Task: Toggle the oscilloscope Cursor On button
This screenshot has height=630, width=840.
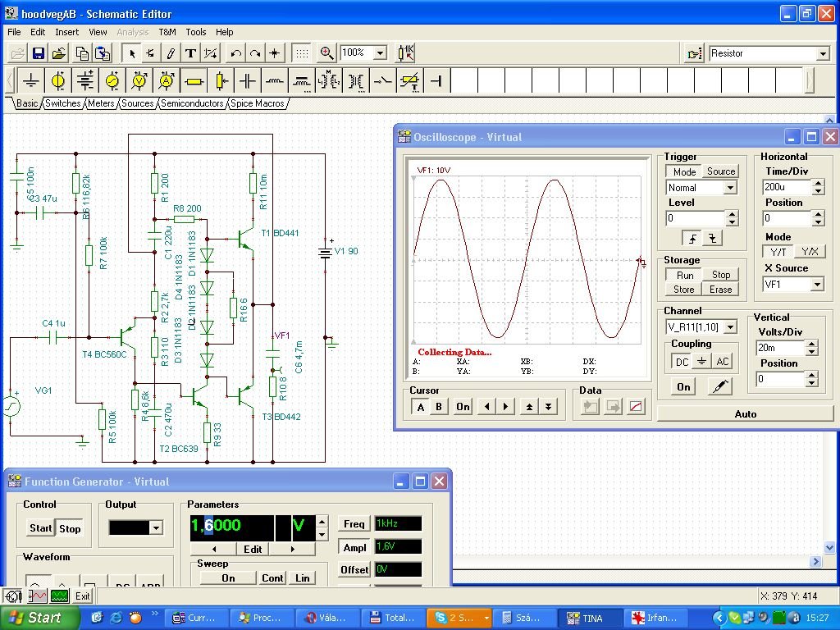Action: click(x=463, y=407)
